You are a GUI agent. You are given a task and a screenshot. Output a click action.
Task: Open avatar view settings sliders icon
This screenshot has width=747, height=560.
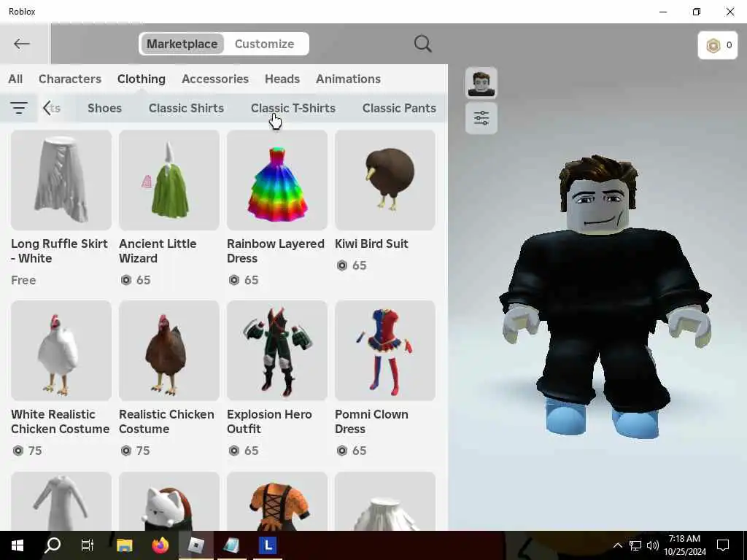click(481, 117)
